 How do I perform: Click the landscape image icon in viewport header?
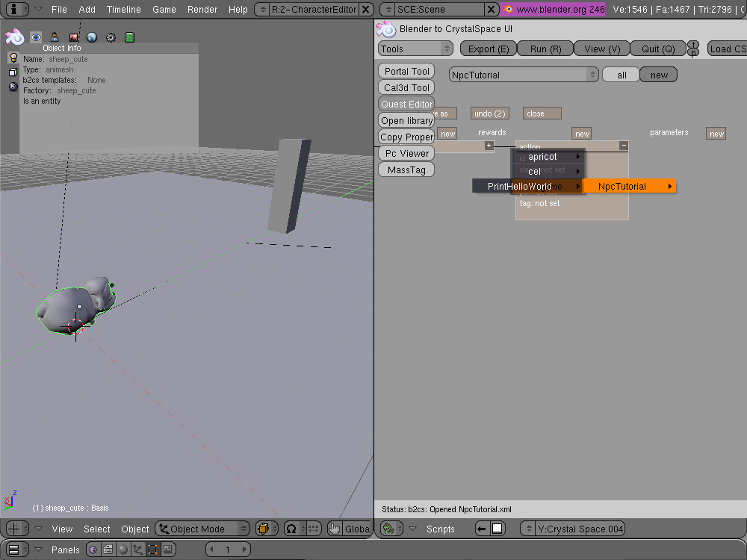pyautogui.click(x=73, y=37)
